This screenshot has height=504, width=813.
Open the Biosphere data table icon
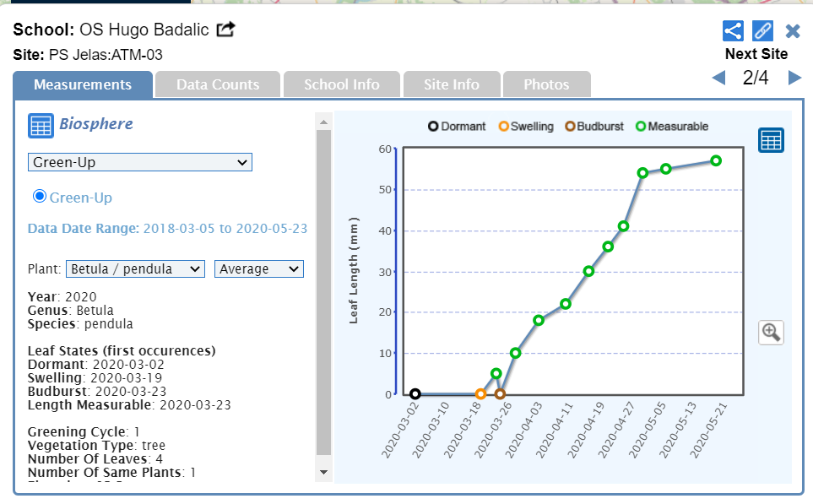pos(41,125)
